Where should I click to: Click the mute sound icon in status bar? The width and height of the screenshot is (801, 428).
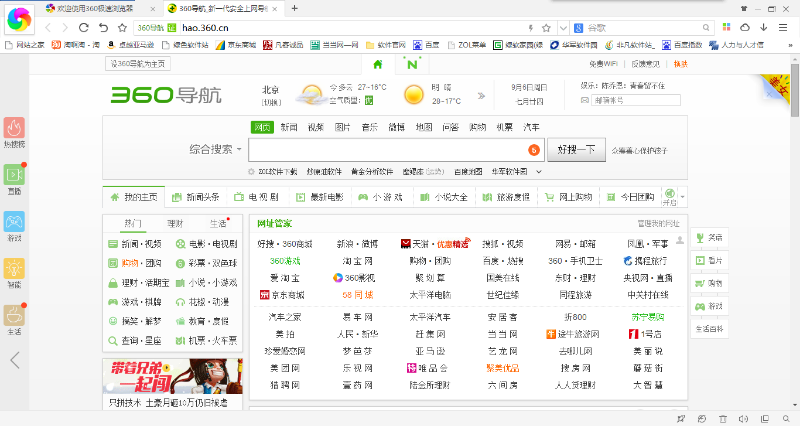click(x=741, y=418)
